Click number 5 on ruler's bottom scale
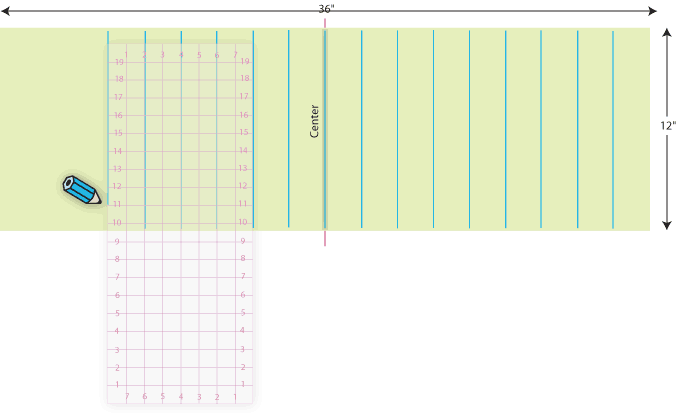The height and width of the screenshot is (420, 689). [x=163, y=396]
